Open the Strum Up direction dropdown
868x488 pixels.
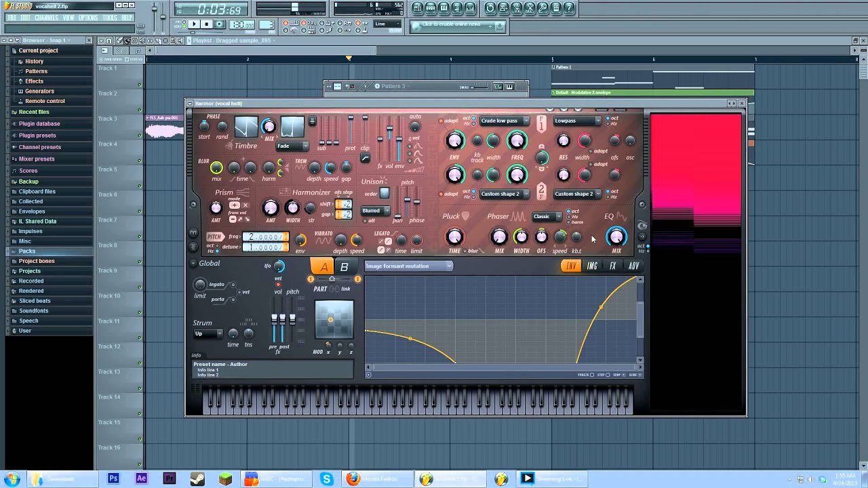click(x=208, y=334)
